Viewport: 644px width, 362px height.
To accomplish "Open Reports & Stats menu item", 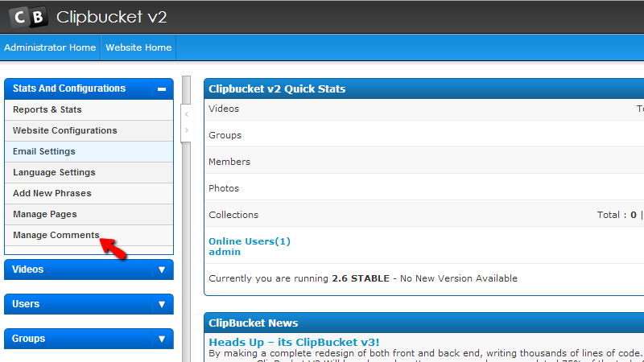I will tap(89, 109).
